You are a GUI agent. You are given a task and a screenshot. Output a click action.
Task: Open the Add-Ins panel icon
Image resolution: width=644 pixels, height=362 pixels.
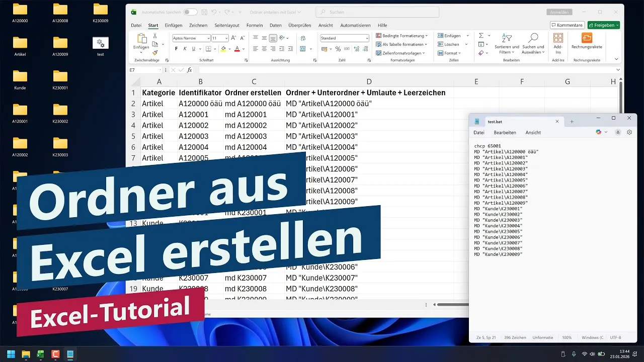tap(557, 38)
